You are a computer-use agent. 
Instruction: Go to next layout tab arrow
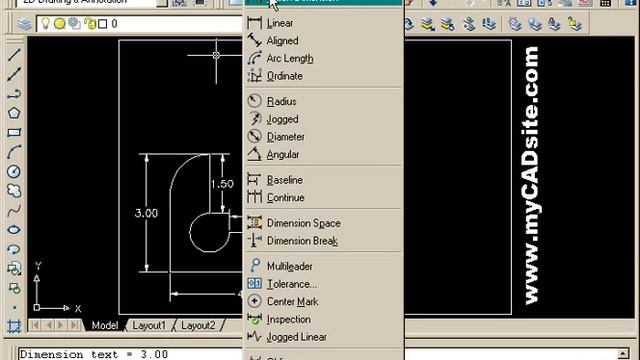click(61, 325)
